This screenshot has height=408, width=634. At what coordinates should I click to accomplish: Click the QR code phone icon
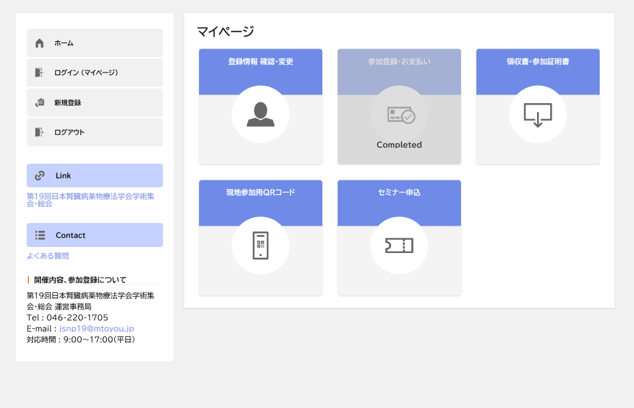coord(260,245)
